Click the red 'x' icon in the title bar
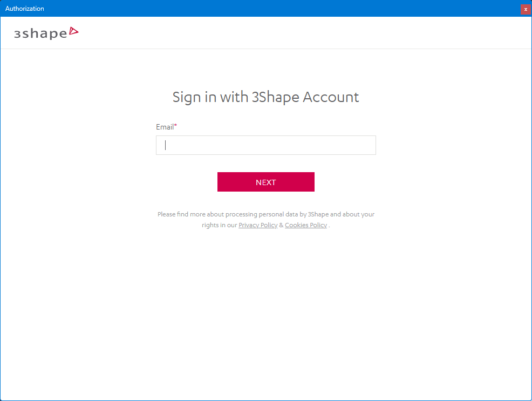The width and height of the screenshot is (532, 401). tap(526, 9)
